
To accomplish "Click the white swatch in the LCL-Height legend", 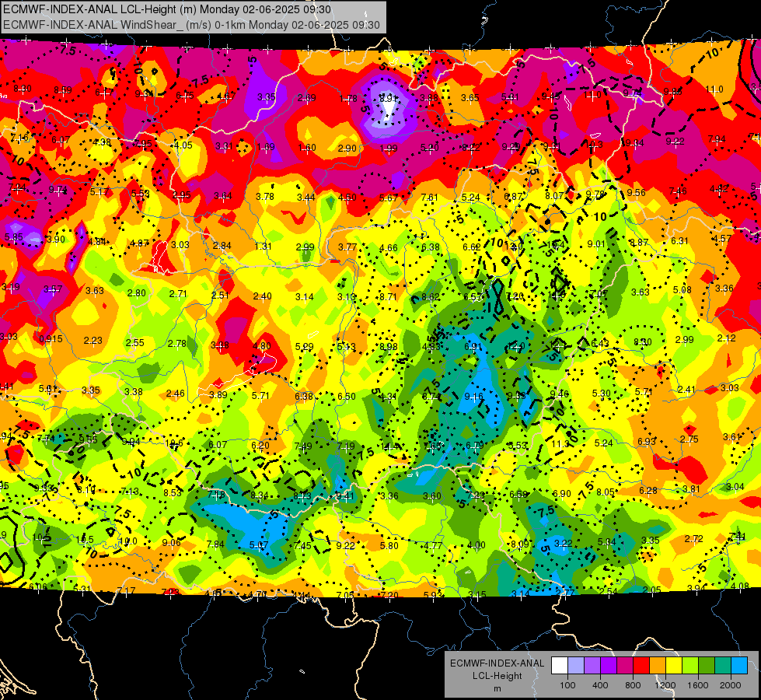I will click(560, 666).
